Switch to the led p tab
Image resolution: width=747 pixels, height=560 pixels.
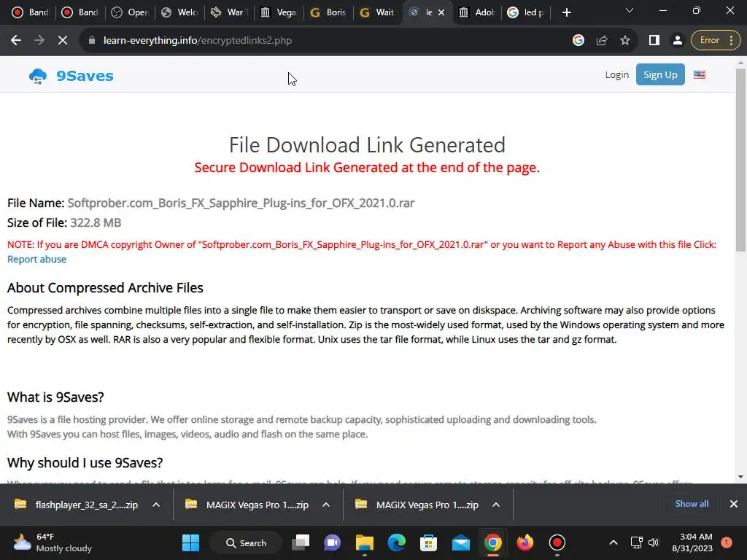click(526, 12)
